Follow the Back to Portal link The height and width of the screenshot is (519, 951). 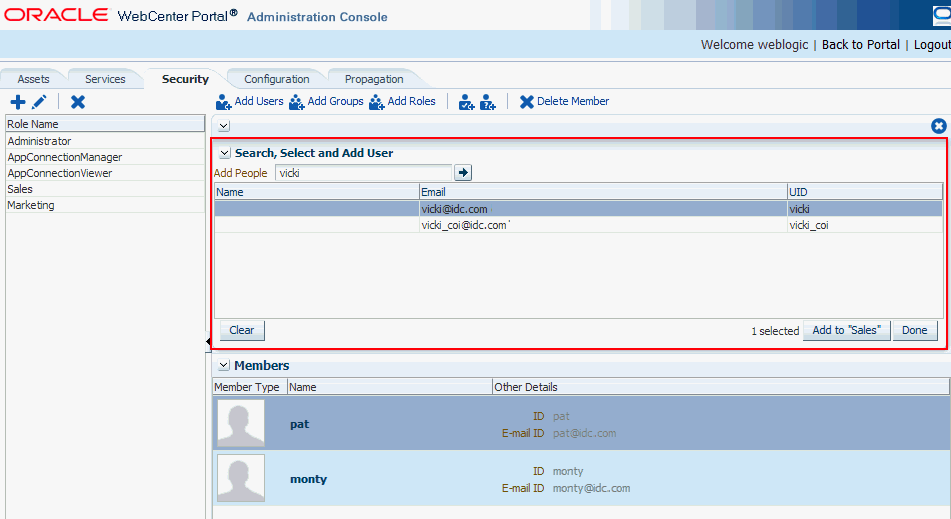861,45
